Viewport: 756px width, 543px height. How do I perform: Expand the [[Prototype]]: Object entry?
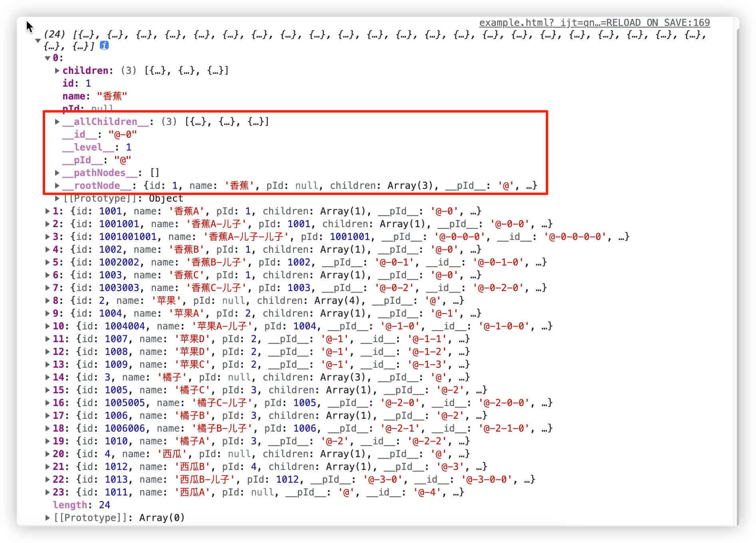57,198
